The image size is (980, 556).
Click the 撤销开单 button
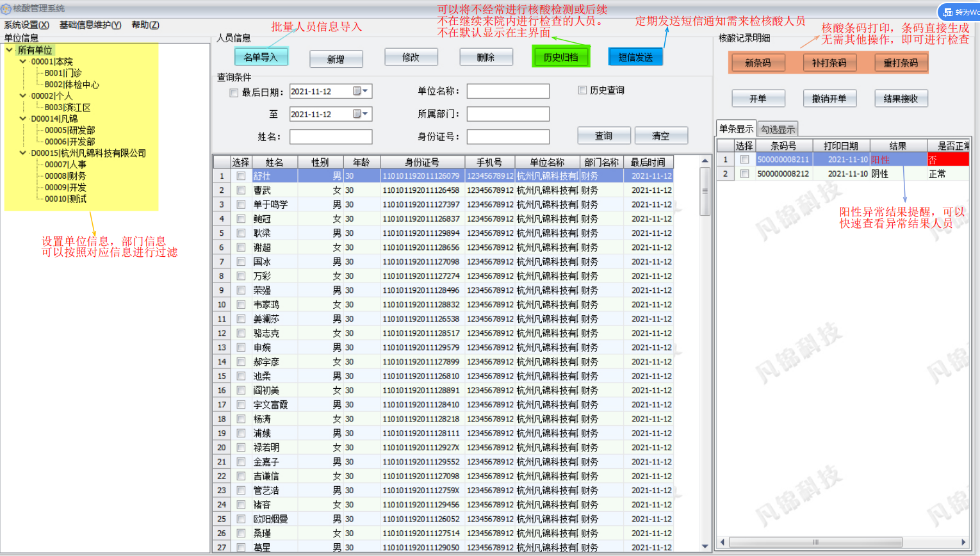tap(829, 99)
